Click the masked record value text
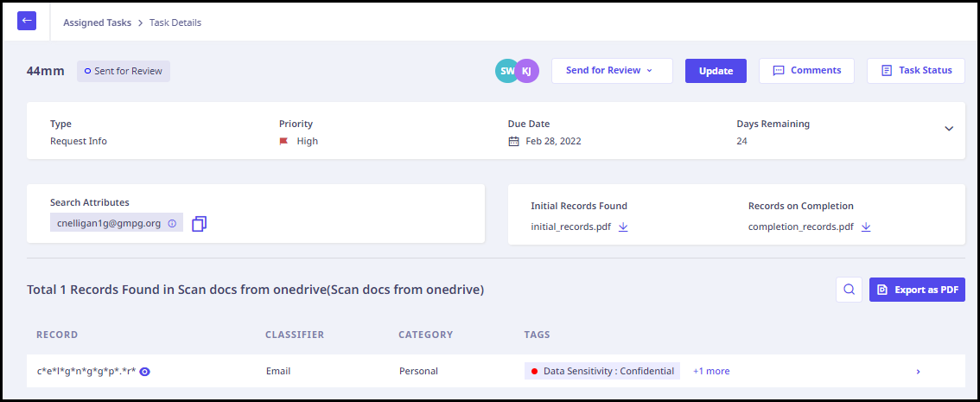This screenshot has width=980, height=402. (x=86, y=372)
